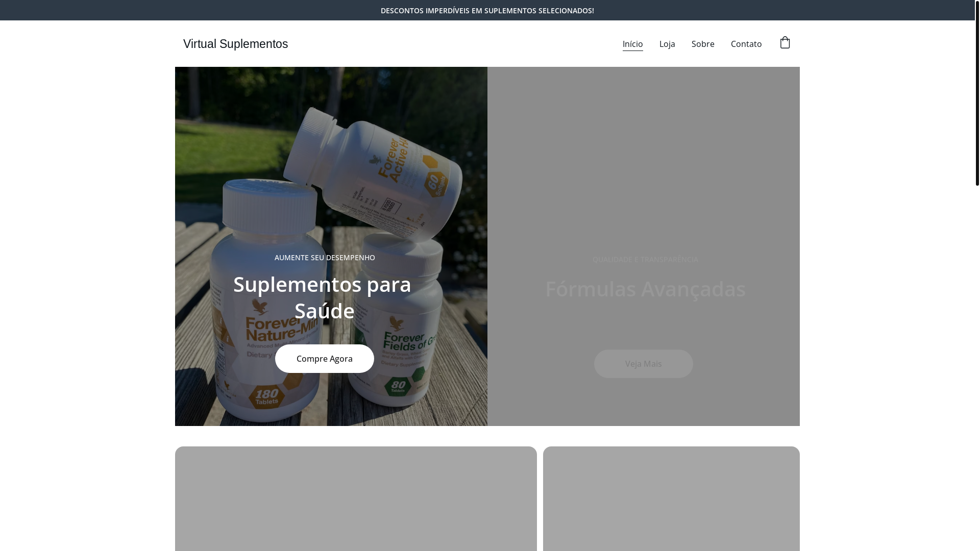Open the Loja menu item
Image resolution: width=980 pixels, height=551 pixels.
(x=667, y=44)
